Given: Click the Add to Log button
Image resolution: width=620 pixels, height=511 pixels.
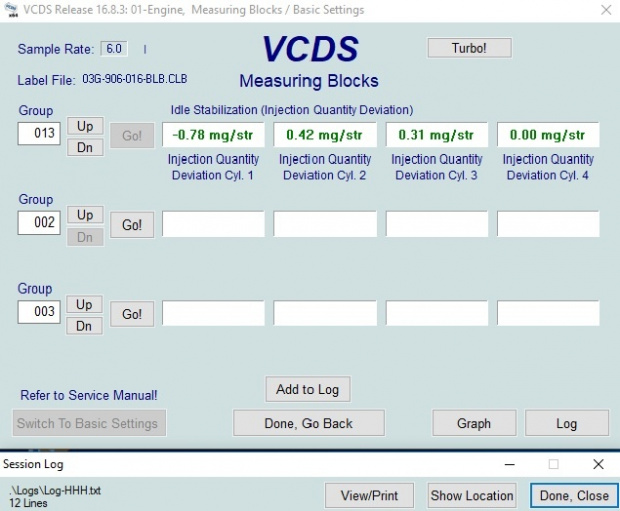Looking at the screenshot, I should click(308, 389).
